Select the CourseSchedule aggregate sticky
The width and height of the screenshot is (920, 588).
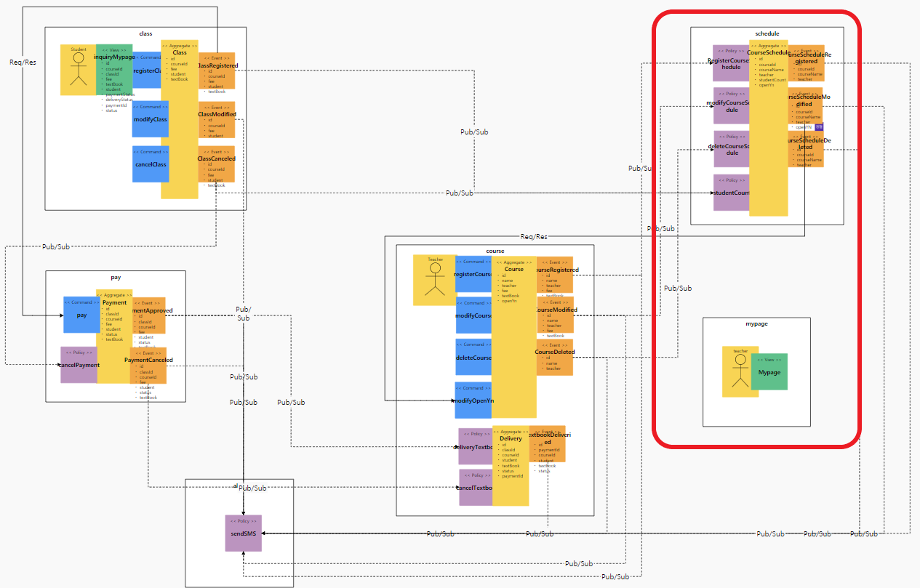point(769,128)
